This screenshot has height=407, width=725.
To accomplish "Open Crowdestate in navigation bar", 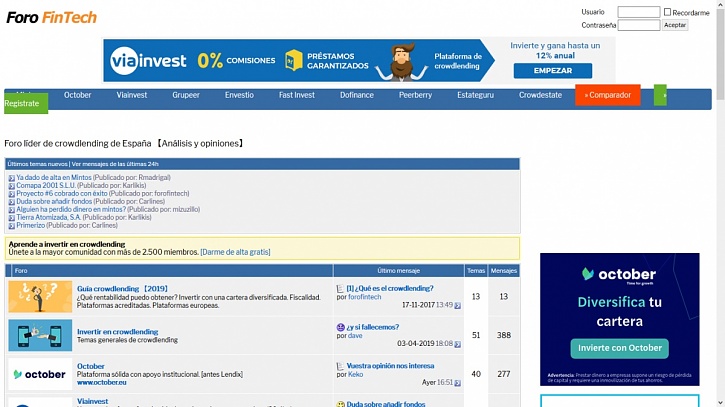I will click(x=540, y=95).
